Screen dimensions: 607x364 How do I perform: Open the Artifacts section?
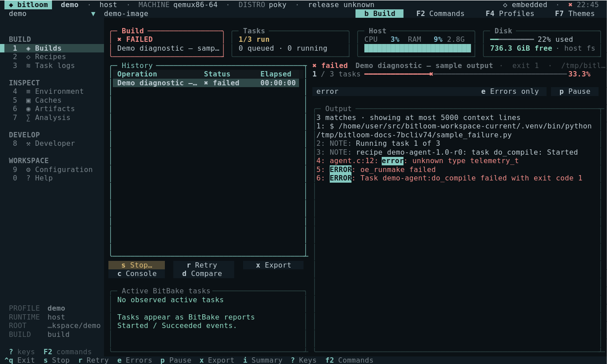click(52, 109)
